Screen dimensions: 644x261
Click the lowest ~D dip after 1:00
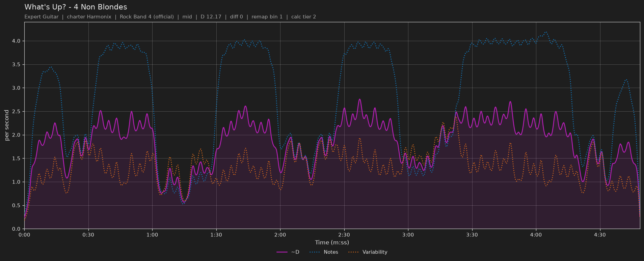point(184,202)
